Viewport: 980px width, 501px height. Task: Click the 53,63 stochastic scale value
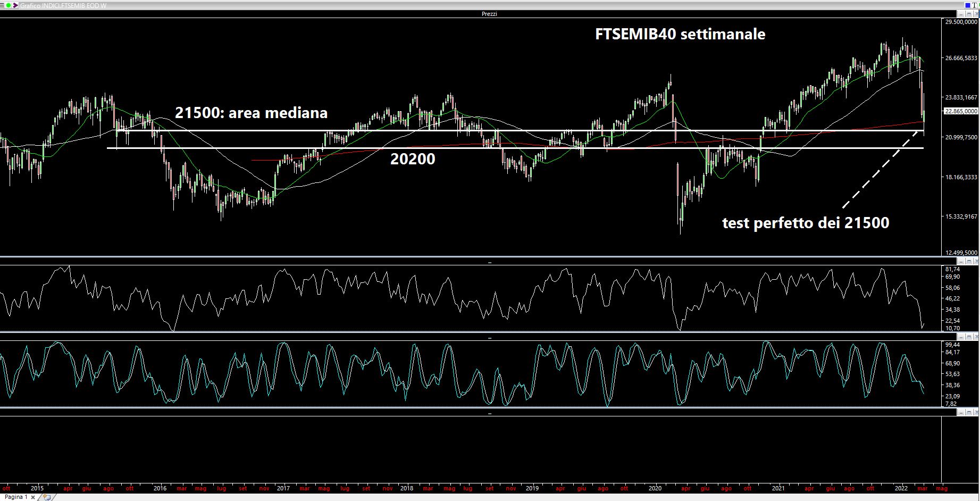(x=952, y=374)
